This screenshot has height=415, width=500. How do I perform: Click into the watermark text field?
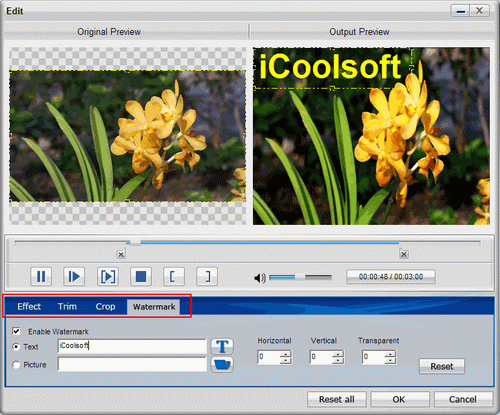(132, 346)
